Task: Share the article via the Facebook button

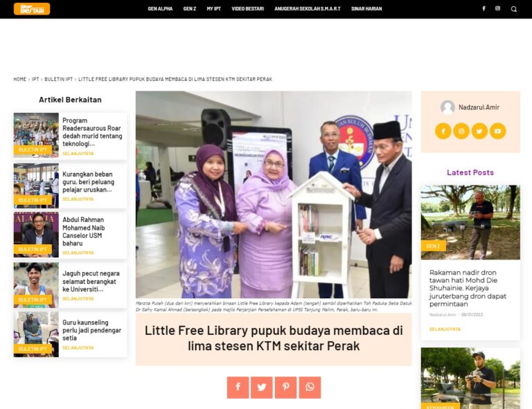Action: (238, 388)
